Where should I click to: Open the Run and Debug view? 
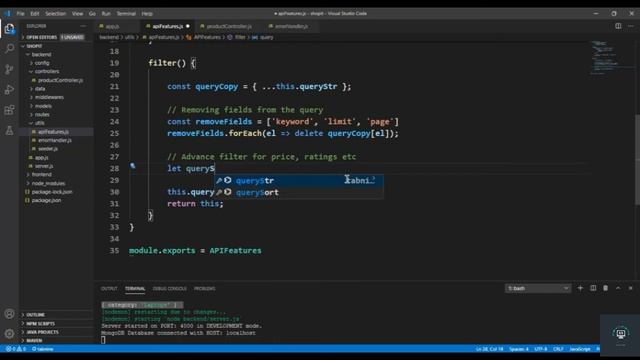point(9,89)
